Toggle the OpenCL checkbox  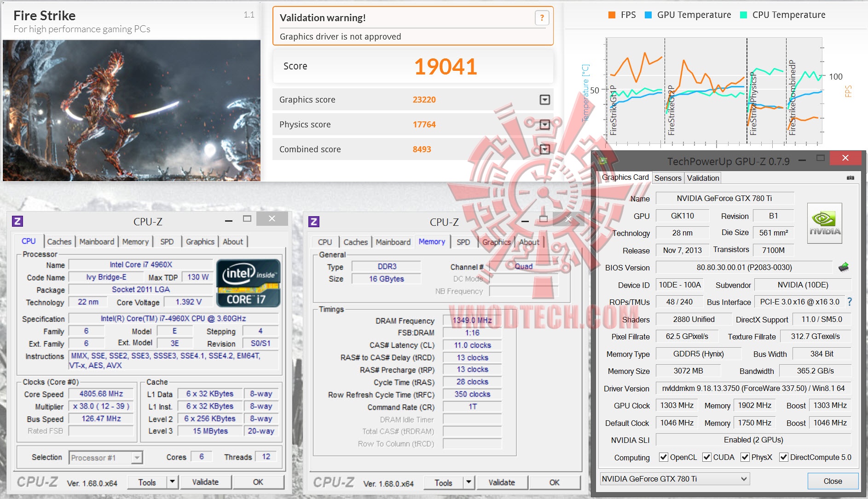coord(664,457)
